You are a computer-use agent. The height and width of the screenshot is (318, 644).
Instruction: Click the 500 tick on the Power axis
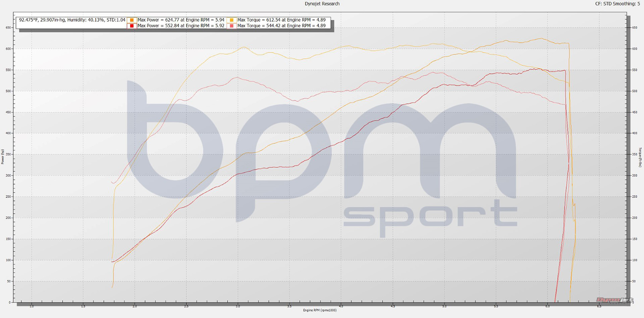(x=7, y=91)
